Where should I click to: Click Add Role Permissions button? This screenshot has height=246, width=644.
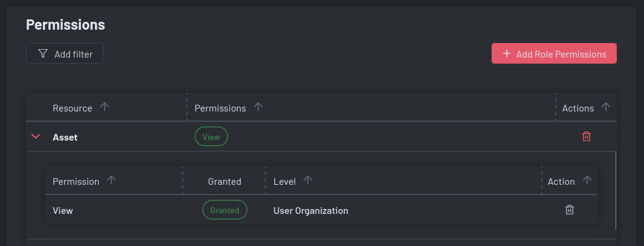pos(554,53)
